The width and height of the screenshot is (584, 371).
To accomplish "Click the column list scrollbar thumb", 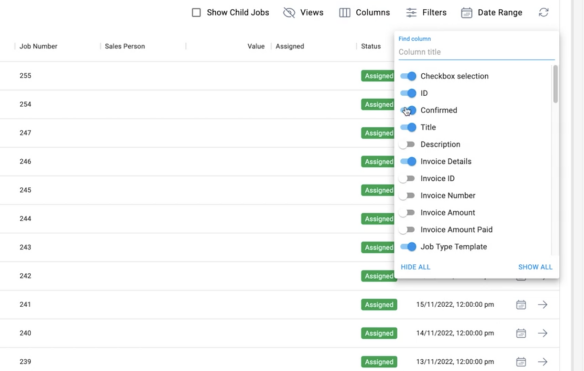I will point(555,84).
